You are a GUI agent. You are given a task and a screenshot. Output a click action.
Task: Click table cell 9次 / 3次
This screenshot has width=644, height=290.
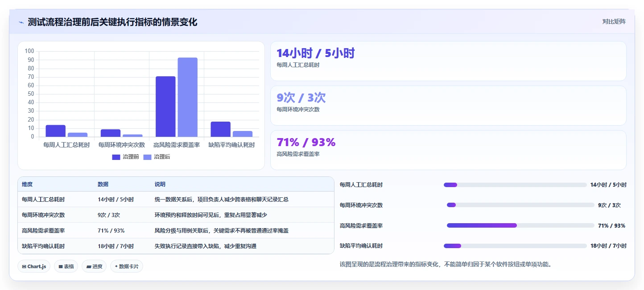[x=109, y=215]
